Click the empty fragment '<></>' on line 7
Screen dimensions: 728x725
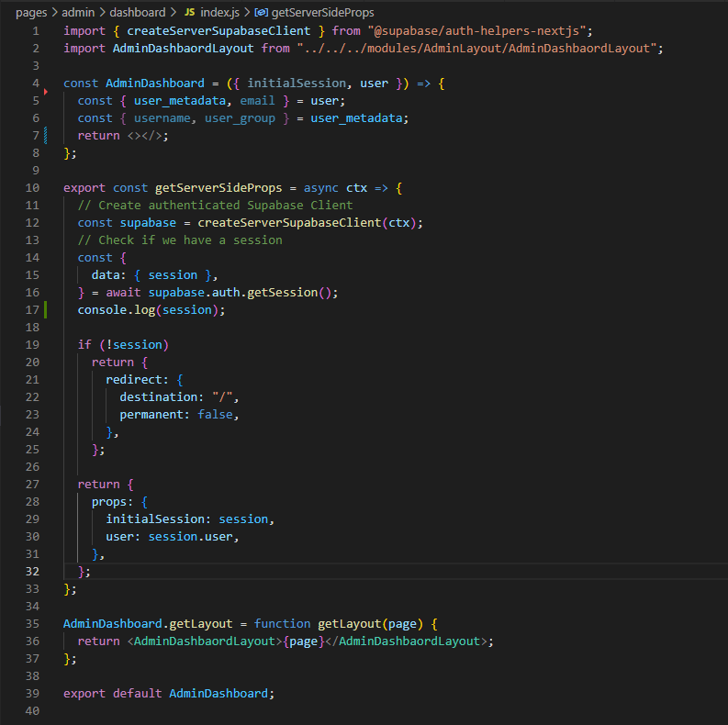point(144,136)
